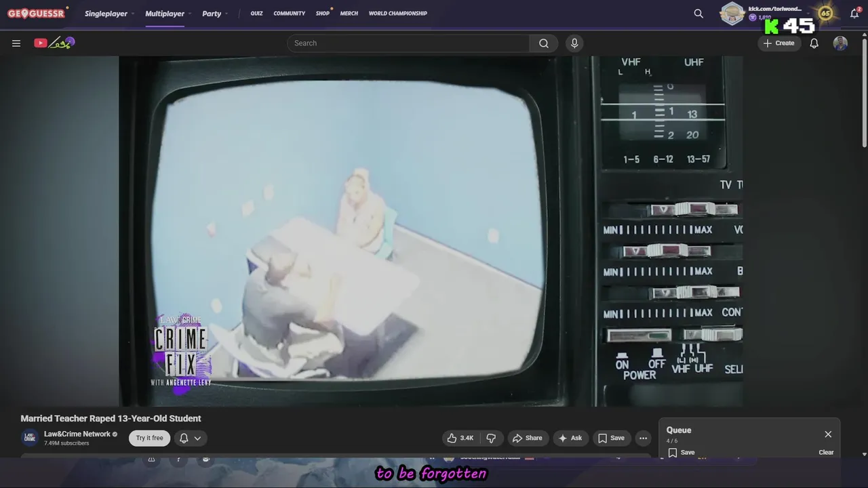Open the more actions ellipsis menu
The image size is (868, 488).
tap(643, 438)
